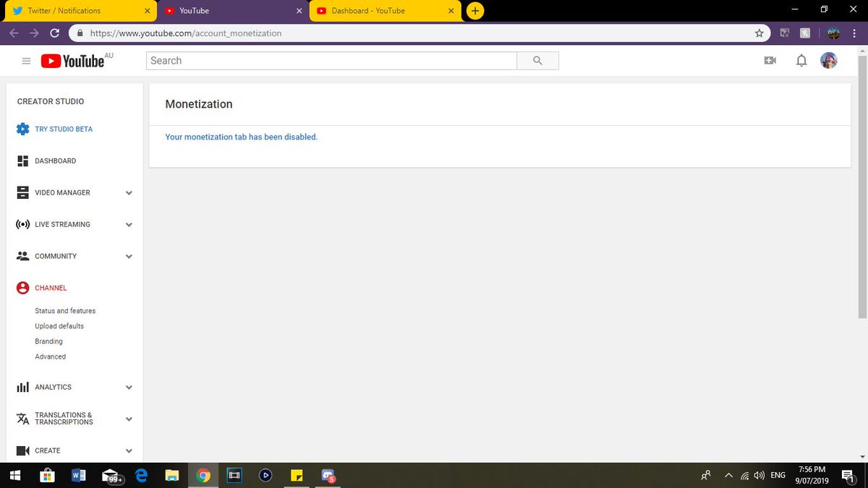Open File Explorer from taskbar

pos(172,475)
